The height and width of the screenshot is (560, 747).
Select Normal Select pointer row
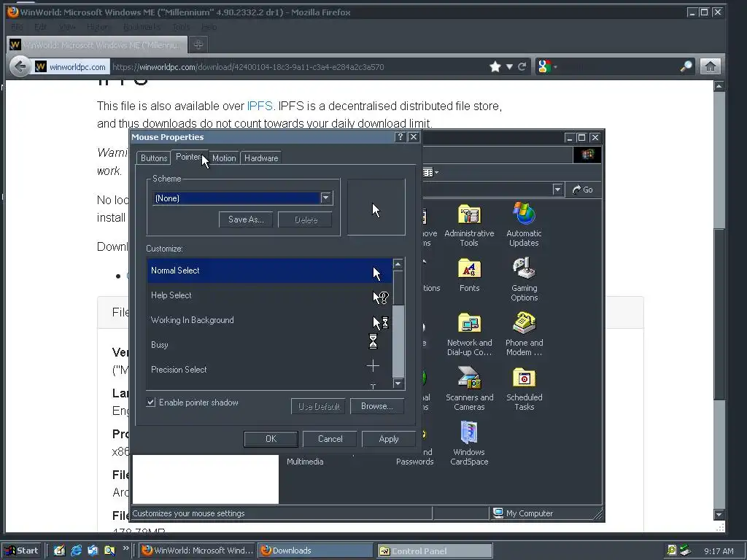pos(270,271)
